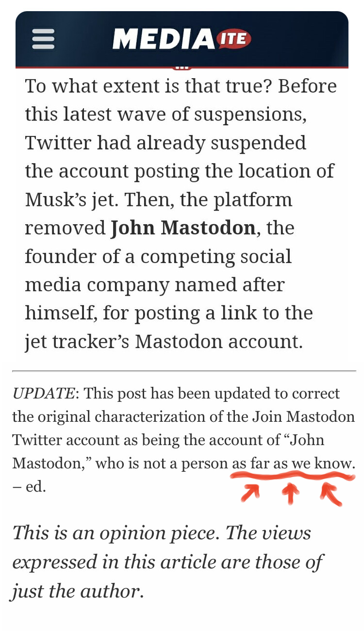
Task: Click the word "Twitter" in the article paragraph
Action: point(58,143)
